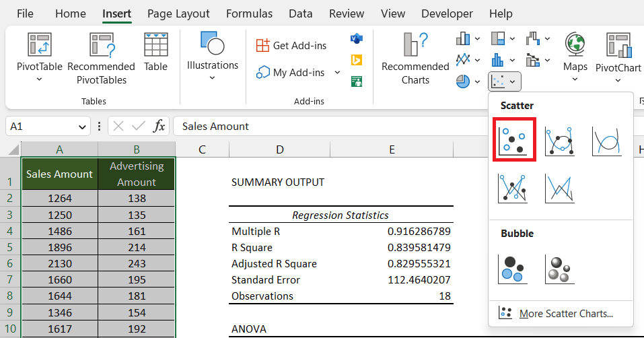Expand the Name Box dropdown arrow
Viewport: 644px width, 338px height.
pos(81,127)
